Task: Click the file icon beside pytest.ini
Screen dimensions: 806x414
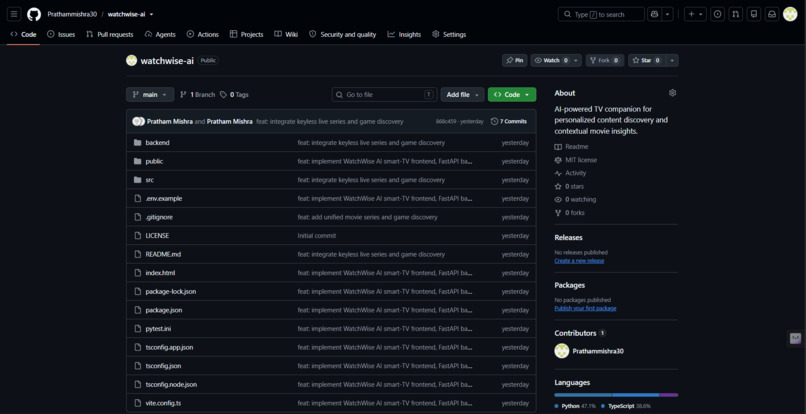Action: (x=137, y=329)
